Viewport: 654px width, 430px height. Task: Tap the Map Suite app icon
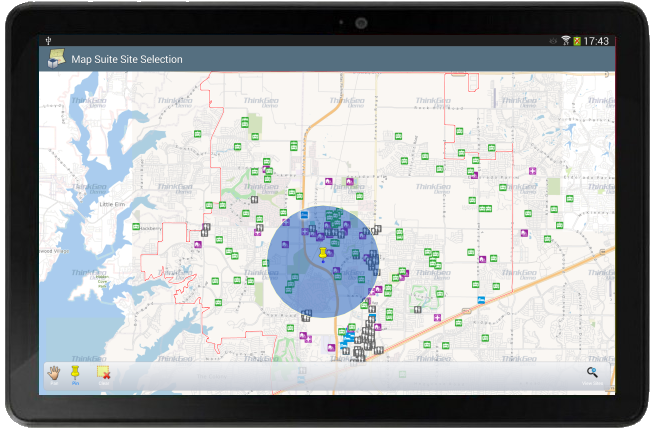[54, 59]
